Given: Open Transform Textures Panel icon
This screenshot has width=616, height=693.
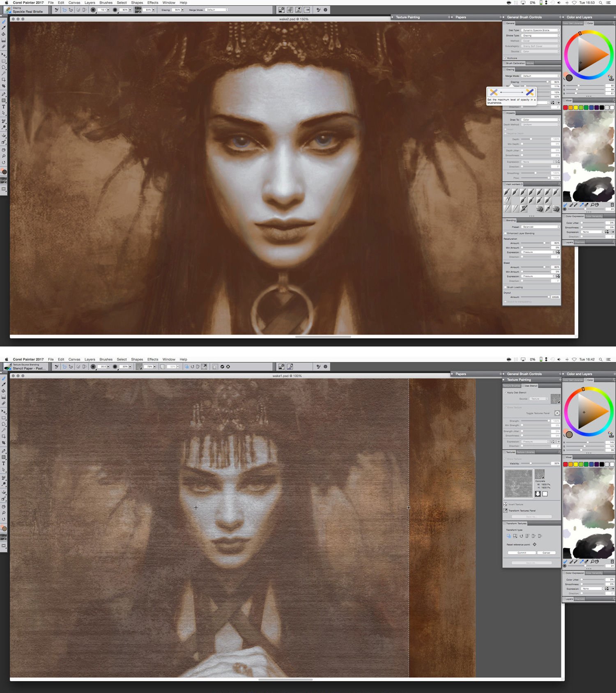Looking at the screenshot, I should (505, 510).
